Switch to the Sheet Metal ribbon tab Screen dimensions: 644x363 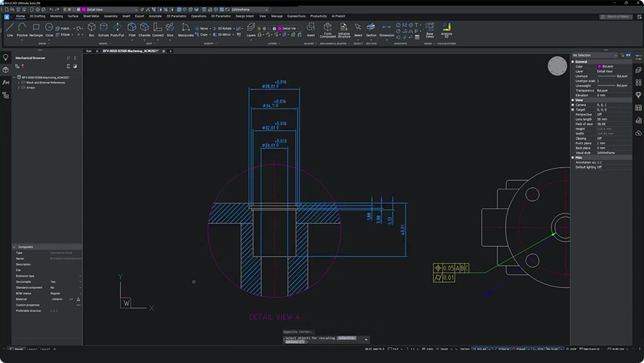tap(91, 16)
